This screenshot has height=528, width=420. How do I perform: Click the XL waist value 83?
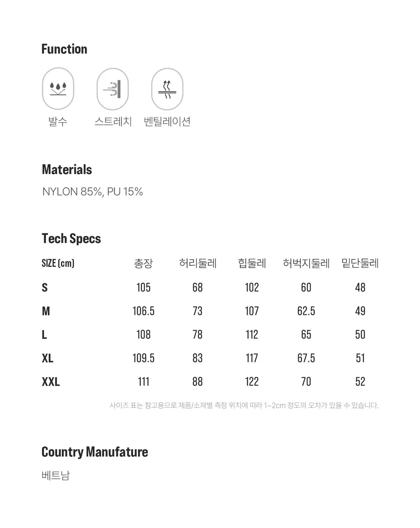pos(197,358)
